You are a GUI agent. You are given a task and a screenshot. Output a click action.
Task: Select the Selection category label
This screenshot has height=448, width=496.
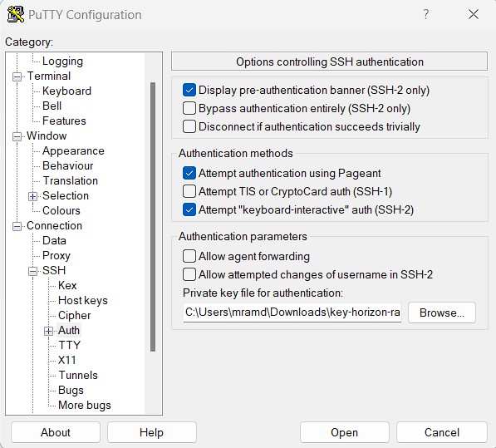(x=66, y=196)
